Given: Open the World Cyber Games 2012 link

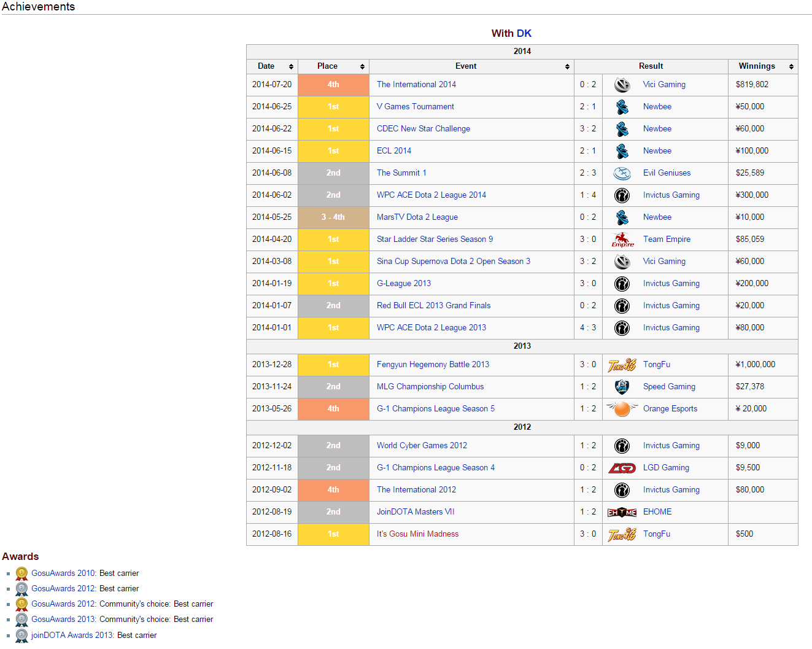Looking at the screenshot, I should [x=422, y=446].
